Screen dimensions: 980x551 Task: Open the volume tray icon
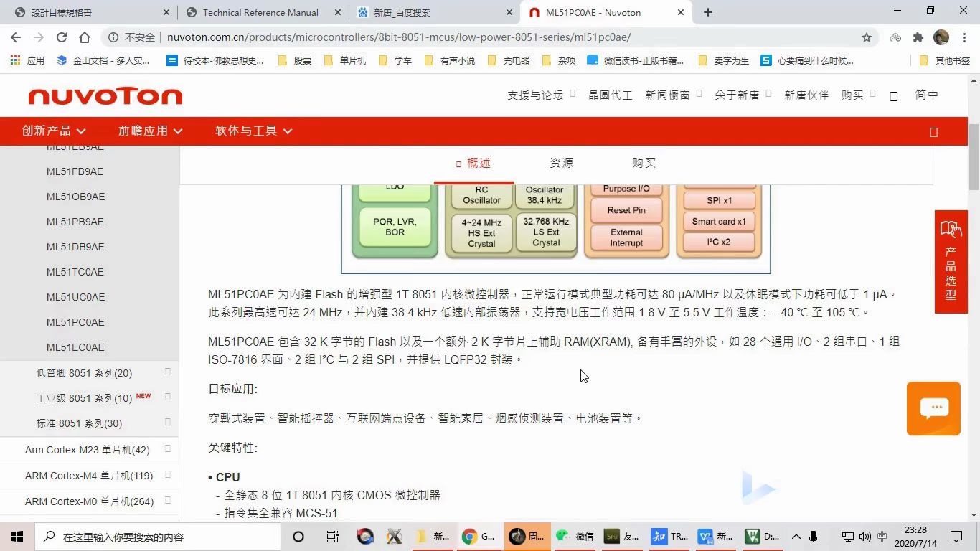click(x=864, y=537)
